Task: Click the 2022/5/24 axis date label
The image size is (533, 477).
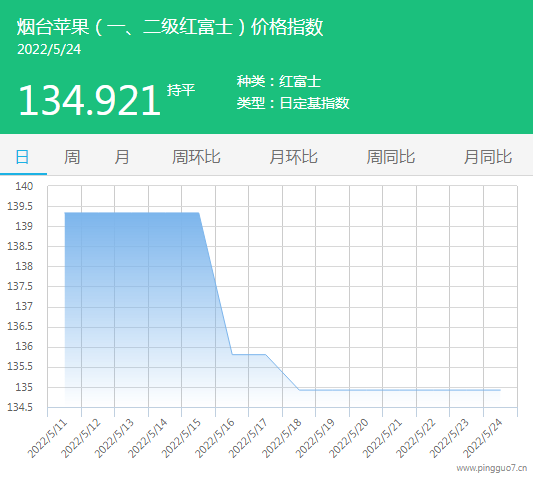Action: (483, 439)
